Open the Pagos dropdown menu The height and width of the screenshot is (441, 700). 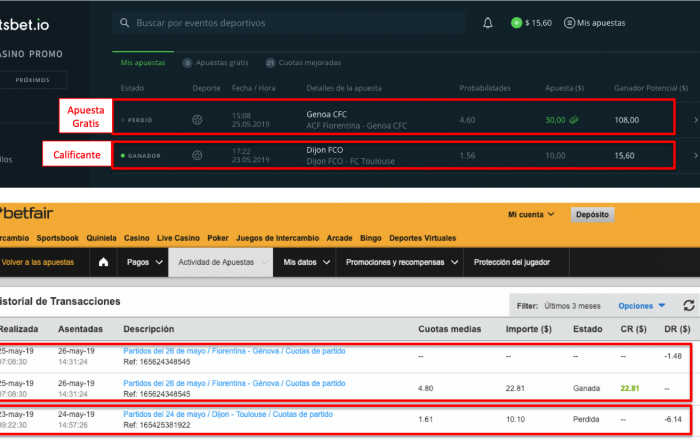(144, 262)
